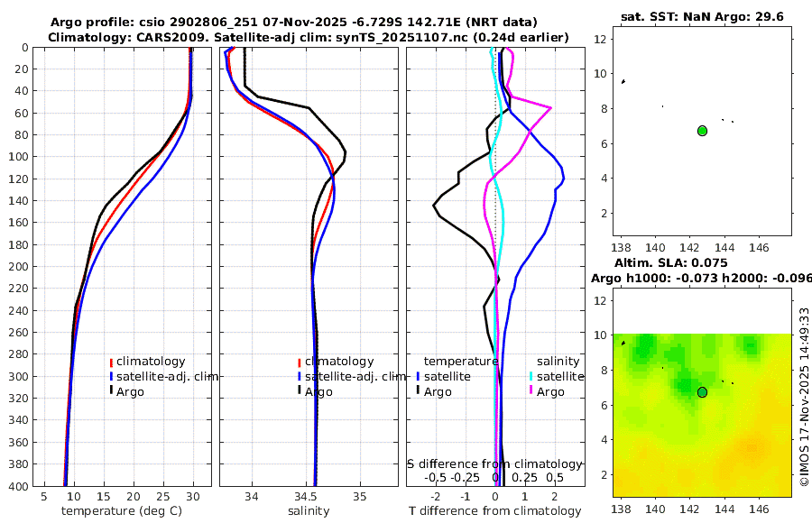Click the 'T difference from climatology' axis label
This screenshot has height=523, width=812.
point(495,511)
